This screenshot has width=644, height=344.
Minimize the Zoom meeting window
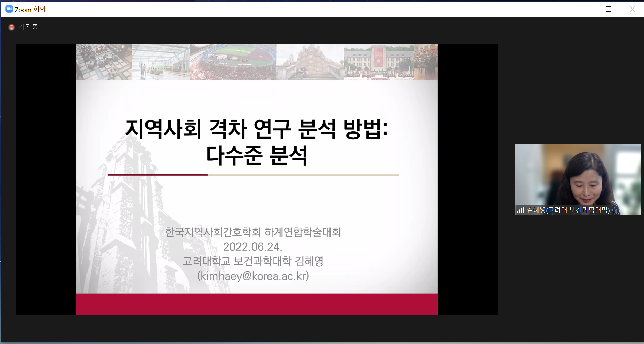click(x=585, y=9)
